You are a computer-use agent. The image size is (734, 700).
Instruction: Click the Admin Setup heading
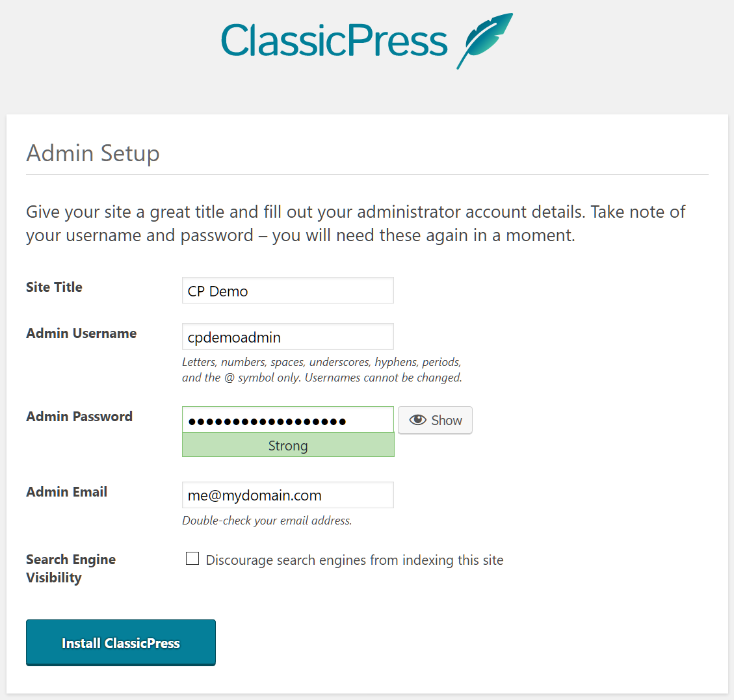(x=93, y=153)
